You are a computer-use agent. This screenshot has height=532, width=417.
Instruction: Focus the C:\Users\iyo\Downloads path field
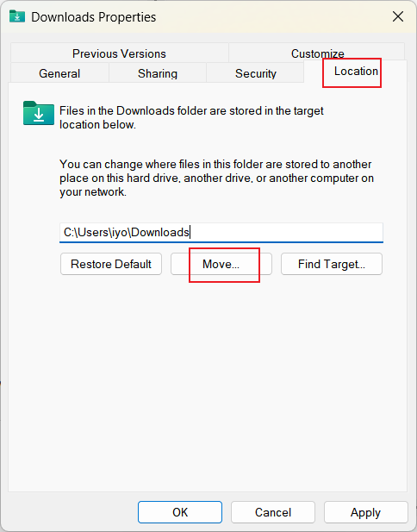221,233
